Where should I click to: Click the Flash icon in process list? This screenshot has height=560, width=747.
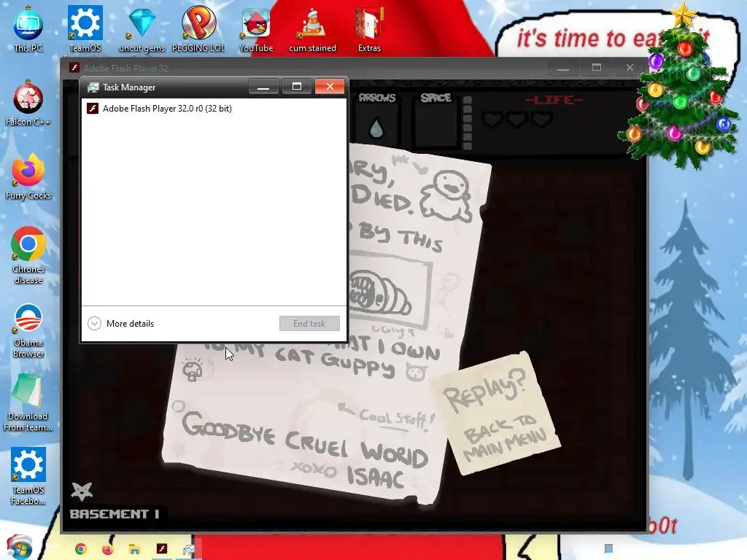point(93,109)
